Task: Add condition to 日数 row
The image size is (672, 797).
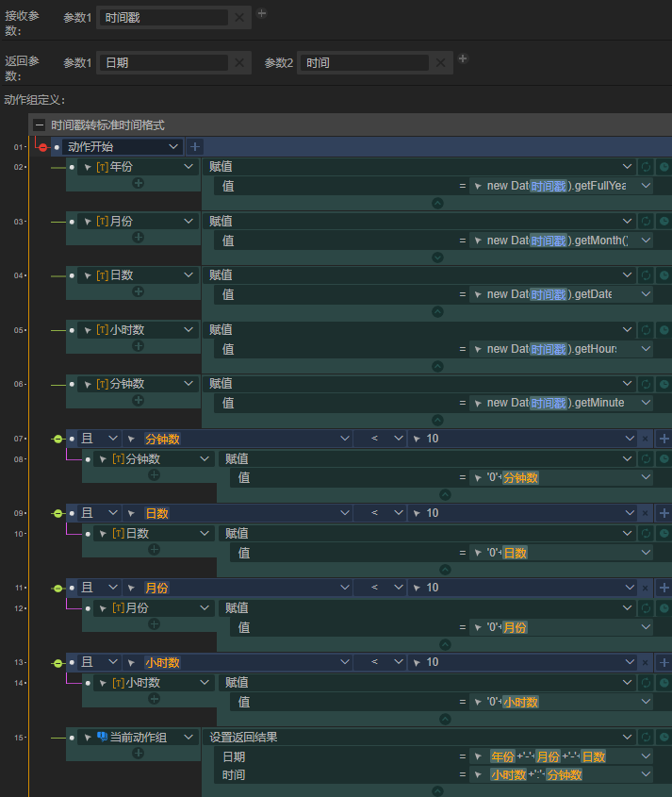Action: 664,513
